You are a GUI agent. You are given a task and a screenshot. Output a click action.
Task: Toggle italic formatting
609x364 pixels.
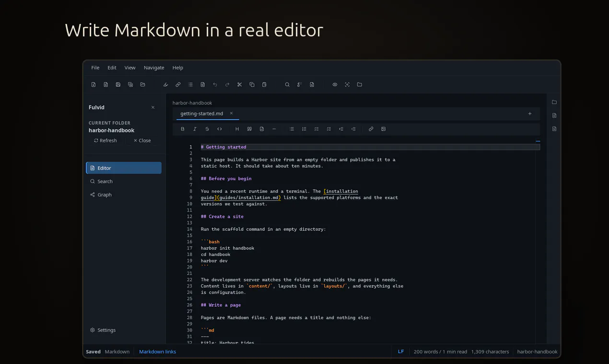click(195, 129)
